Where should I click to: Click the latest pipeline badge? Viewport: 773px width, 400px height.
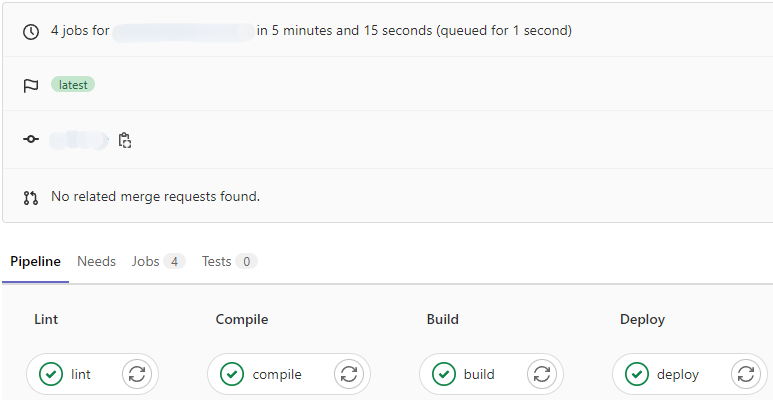pyautogui.click(x=73, y=85)
